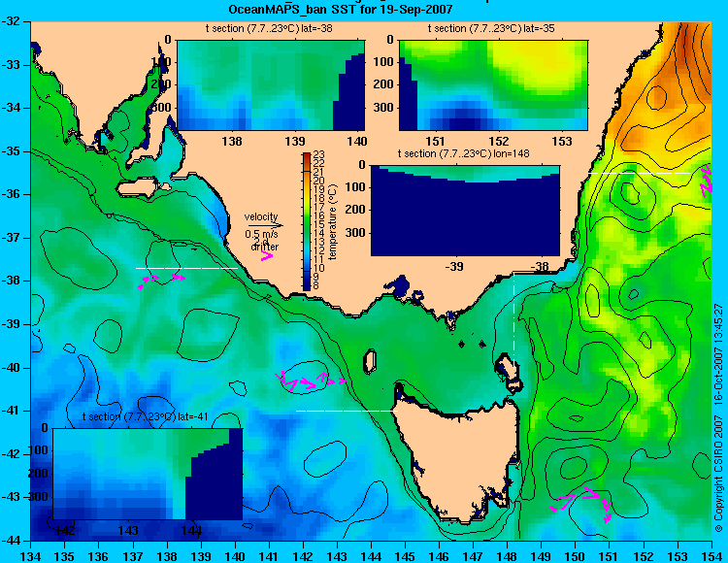Click the 't section (7.7..23°C) lat=-38' heading
Image resolution: width=728 pixels, height=563 pixels.
point(269,29)
